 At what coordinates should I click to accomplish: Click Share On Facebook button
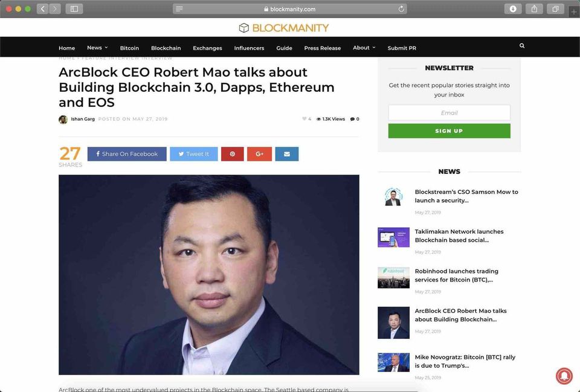(127, 154)
